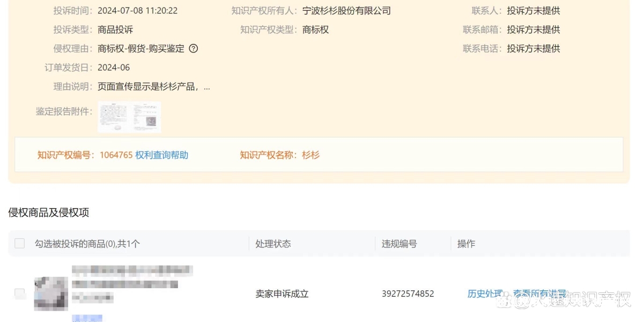
Task: Open the 权利查询帮助 link
Action: click(161, 155)
